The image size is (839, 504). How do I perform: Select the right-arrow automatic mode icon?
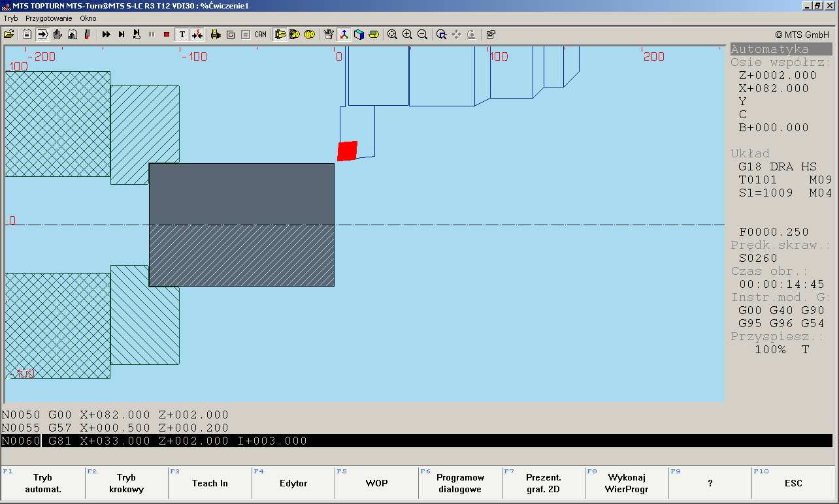click(42, 34)
